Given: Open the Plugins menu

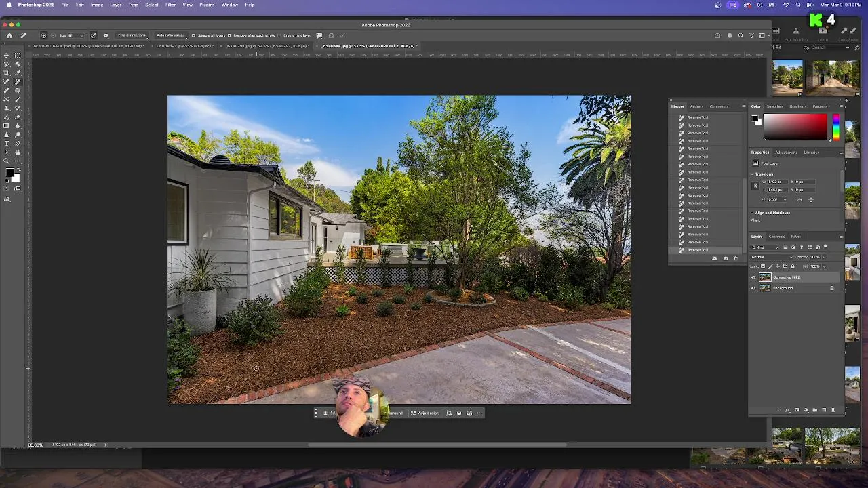Looking at the screenshot, I should point(207,5).
